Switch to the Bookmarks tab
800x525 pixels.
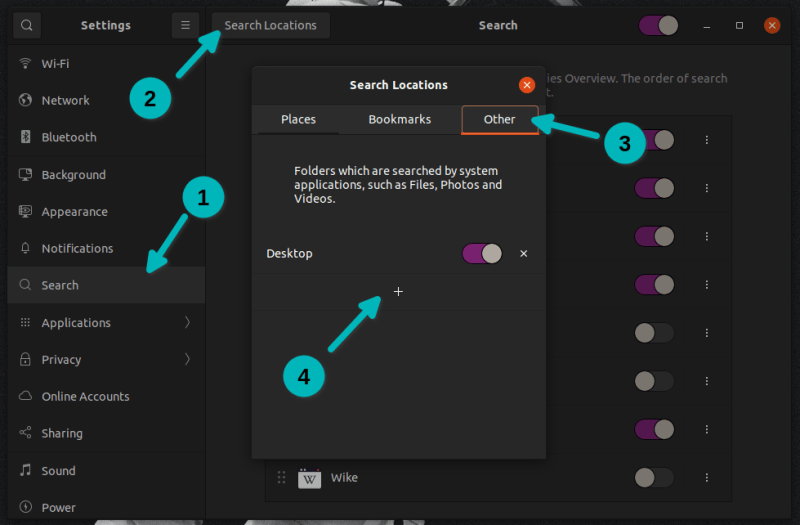pos(399,119)
